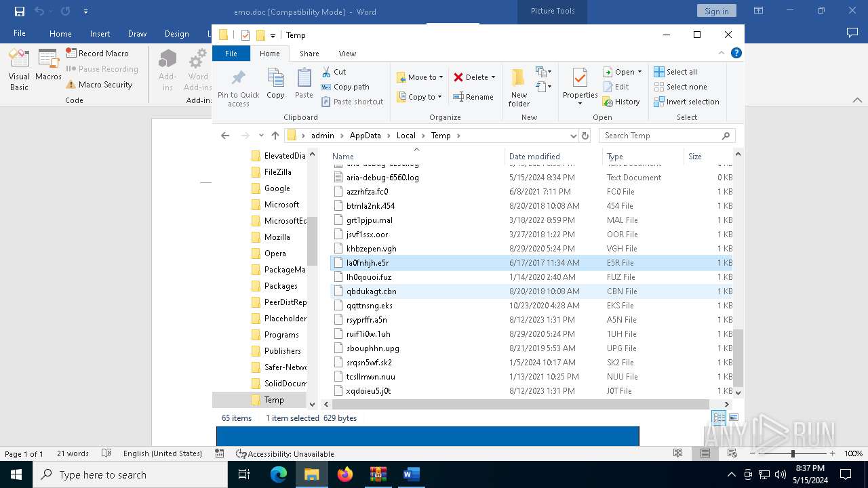868x488 pixels.
Task: Click the Paste icon in Explorer ribbon
Action: point(304,77)
